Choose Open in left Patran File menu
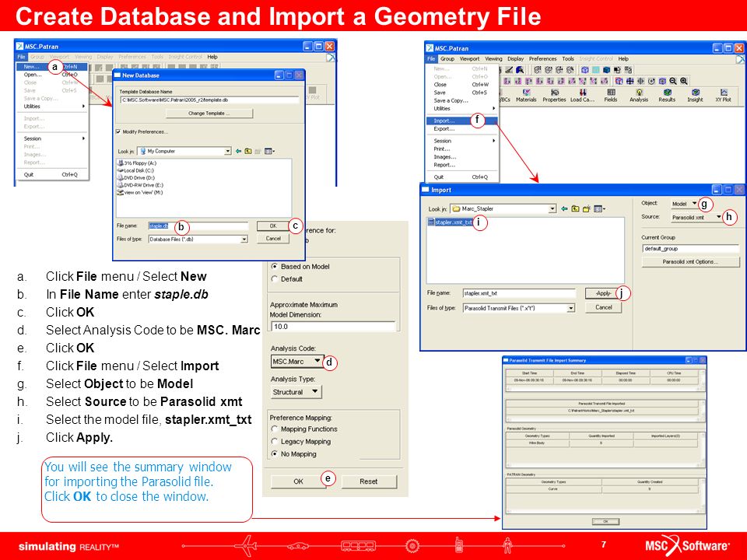Screen dimensions: 747x560 coord(52,75)
